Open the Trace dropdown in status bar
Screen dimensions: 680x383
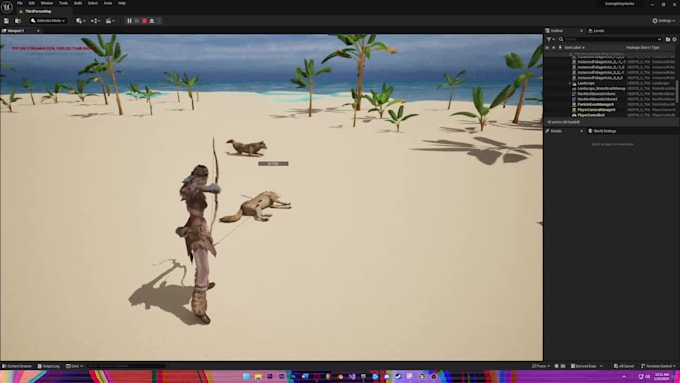coord(541,366)
